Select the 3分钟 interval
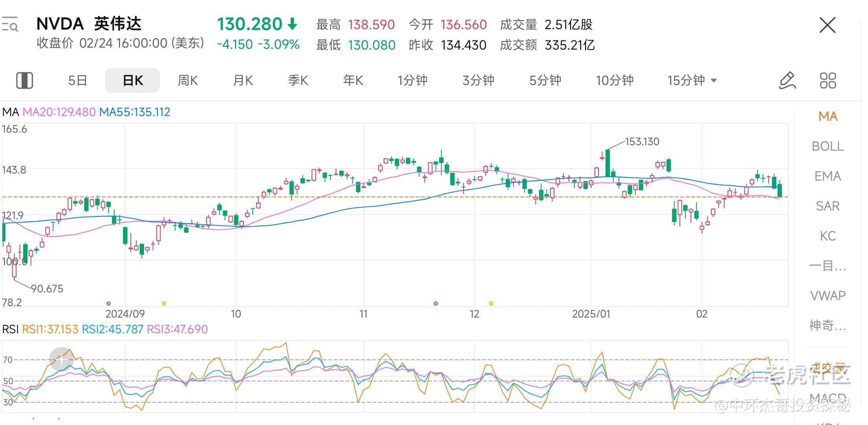868x425 pixels. 478,80
